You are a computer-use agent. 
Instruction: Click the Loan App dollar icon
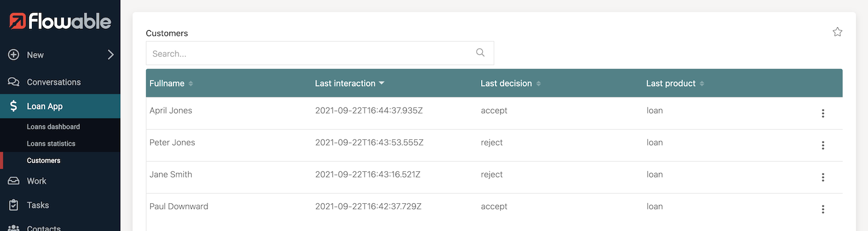13,106
